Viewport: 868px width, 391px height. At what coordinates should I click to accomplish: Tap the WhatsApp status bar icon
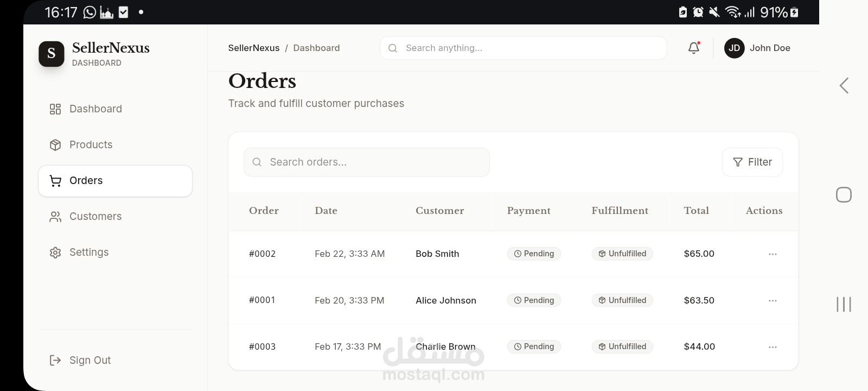coord(90,12)
